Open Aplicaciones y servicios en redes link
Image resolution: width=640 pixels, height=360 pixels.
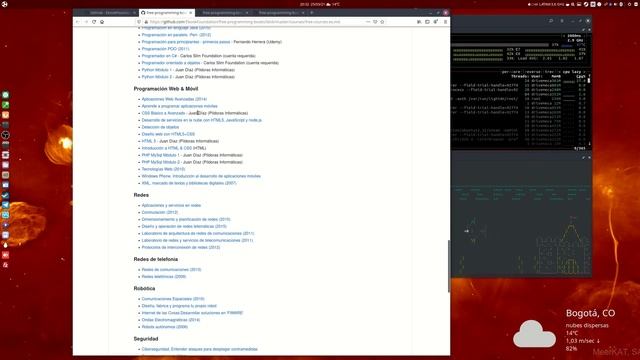(x=171, y=205)
